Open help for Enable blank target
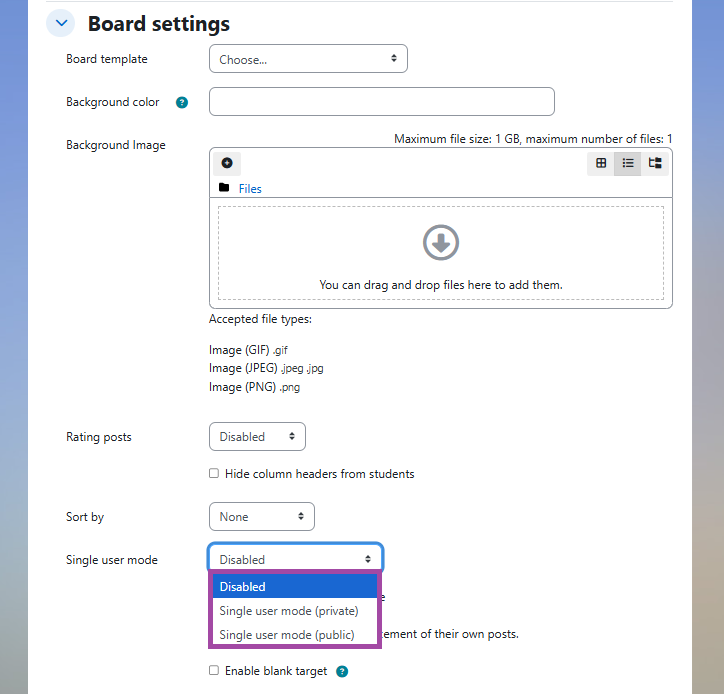 tap(342, 672)
